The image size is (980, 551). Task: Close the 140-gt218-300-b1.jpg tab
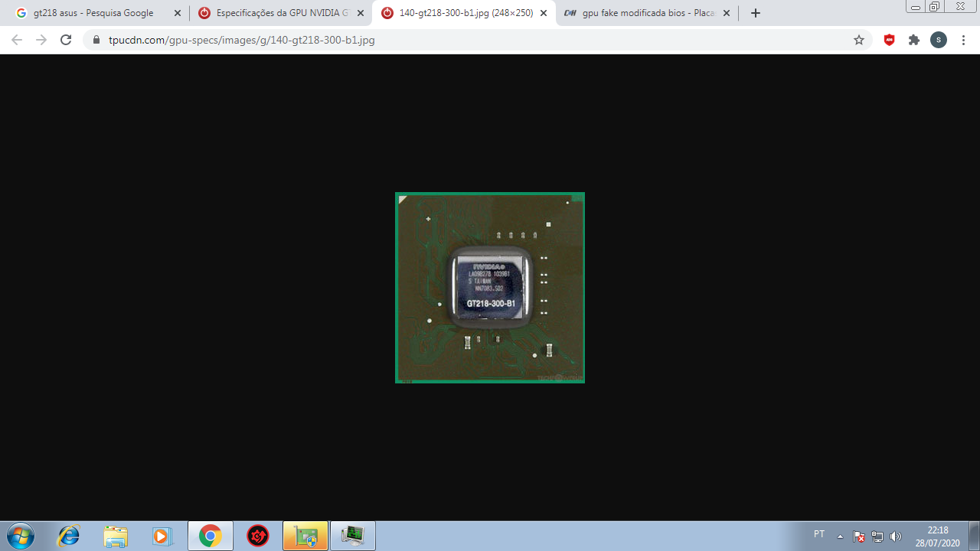coord(544,13)
